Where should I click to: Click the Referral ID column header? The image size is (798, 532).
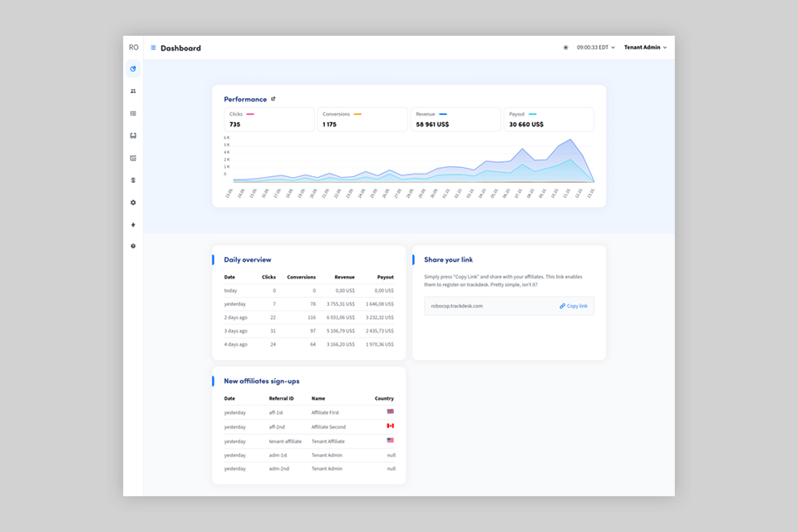click(282, 399)
